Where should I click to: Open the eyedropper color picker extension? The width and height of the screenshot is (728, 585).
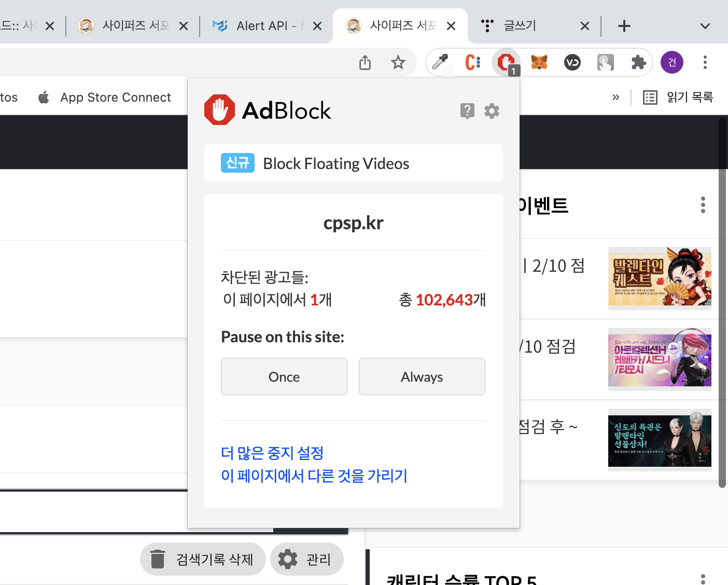pos(440,62)
